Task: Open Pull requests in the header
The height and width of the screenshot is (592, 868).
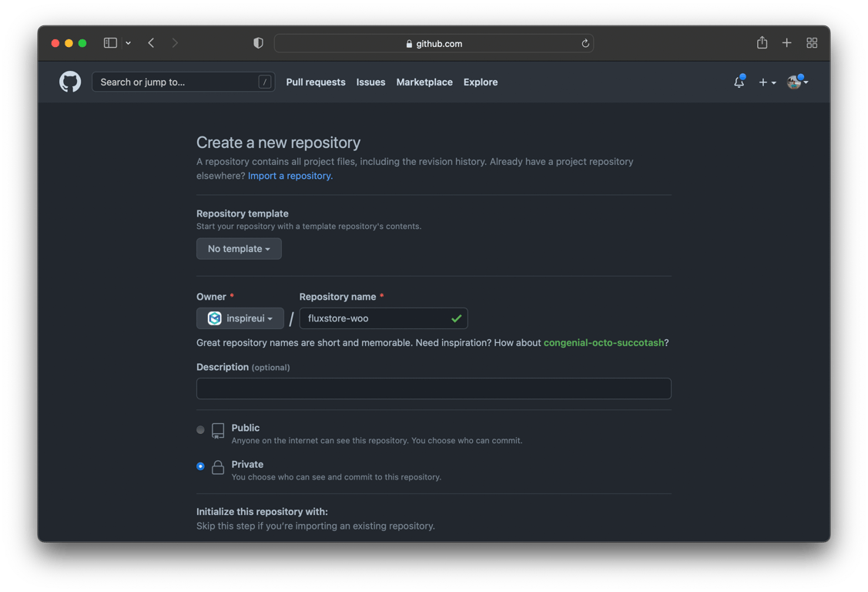Action: click(316, 82)
